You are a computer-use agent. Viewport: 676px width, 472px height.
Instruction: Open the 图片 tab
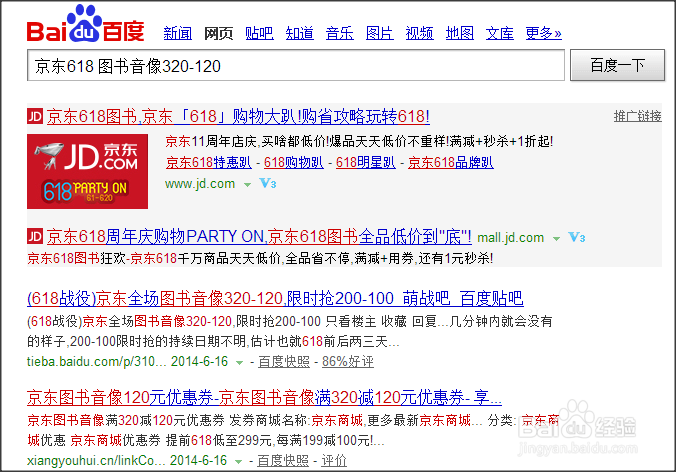(379, 33)
